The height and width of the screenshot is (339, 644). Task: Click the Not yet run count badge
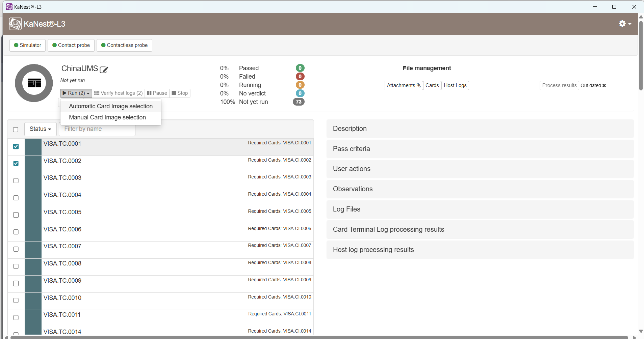299,102
